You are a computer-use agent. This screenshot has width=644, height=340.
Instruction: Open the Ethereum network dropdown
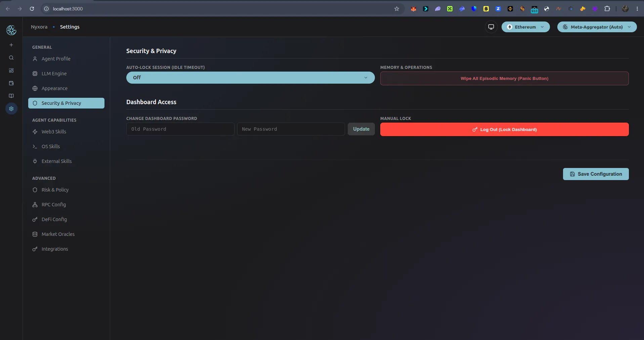526,27
